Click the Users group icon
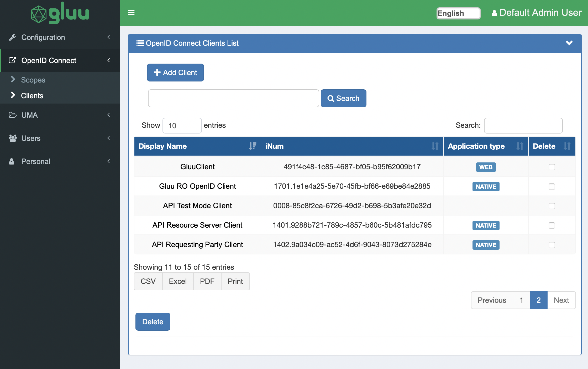Screen dimensions: 588x369 [x=12, y=138]
